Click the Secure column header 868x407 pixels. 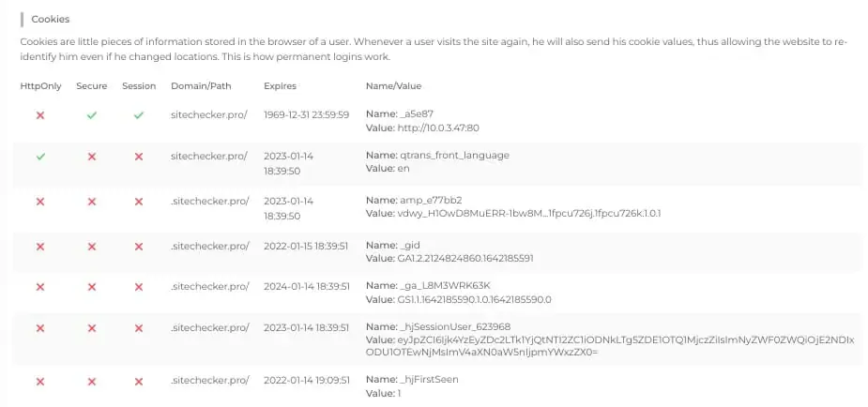[x=92, y=86]
